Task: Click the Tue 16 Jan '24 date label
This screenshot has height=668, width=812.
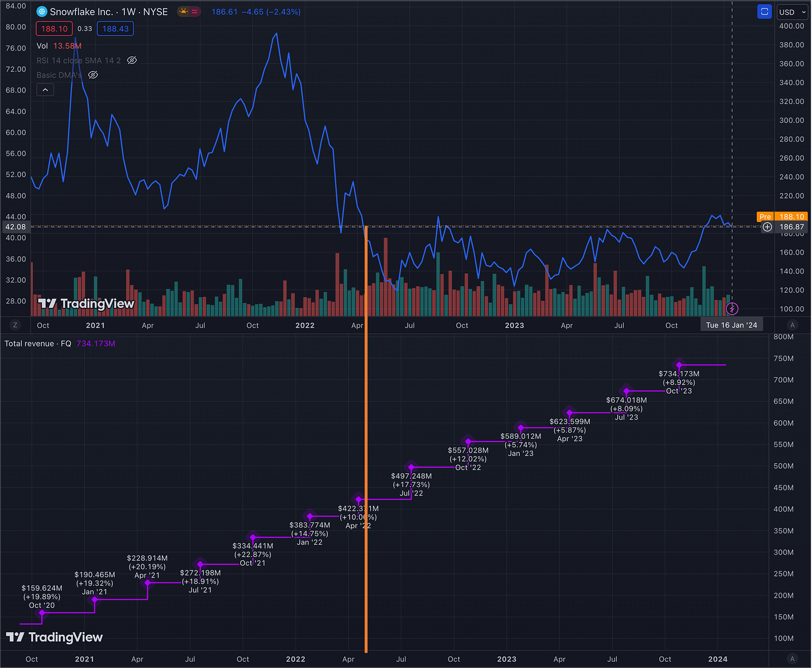Action: point(732,325)
